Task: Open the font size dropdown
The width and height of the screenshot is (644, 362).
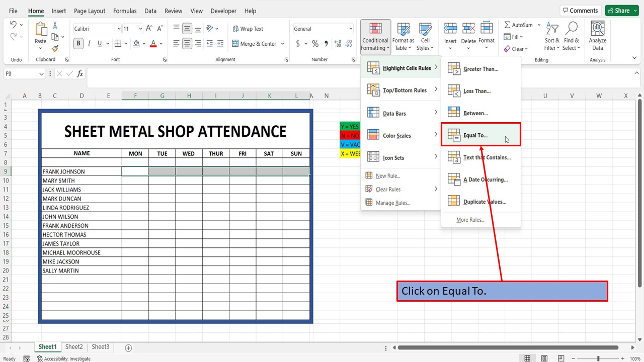Action: (140, 29)
